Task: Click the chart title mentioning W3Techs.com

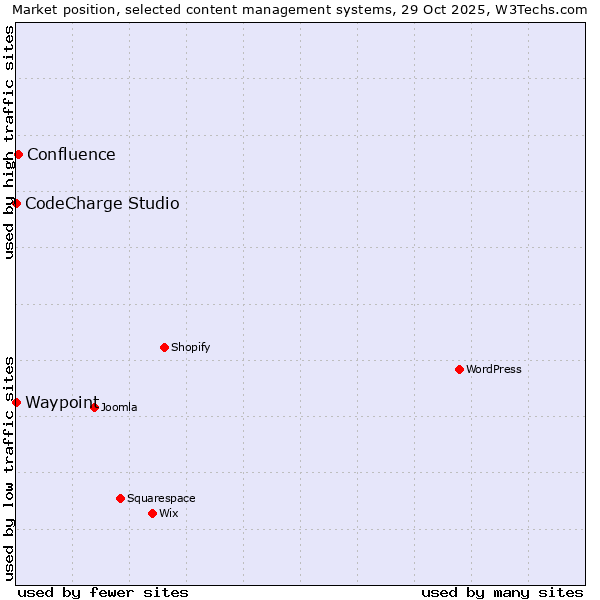Action: [300, 9]
